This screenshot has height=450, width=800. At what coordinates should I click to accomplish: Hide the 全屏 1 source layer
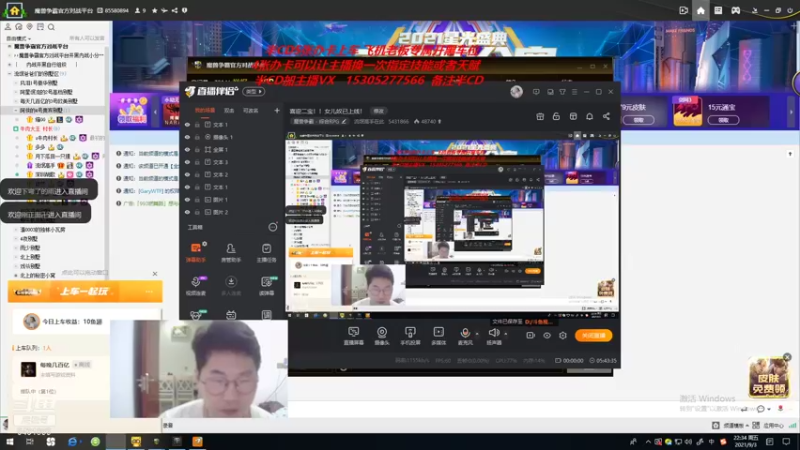click(187, 149)
